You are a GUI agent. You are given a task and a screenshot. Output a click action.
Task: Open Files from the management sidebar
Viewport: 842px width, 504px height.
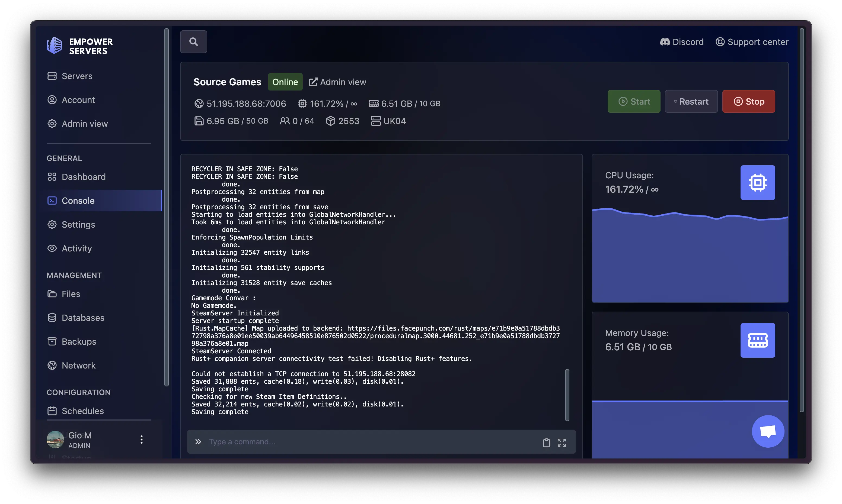70,294
